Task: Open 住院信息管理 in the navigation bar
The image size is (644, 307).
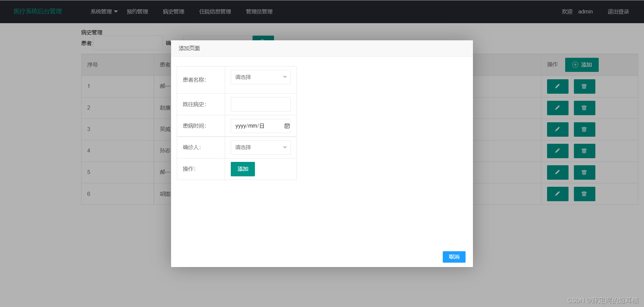Action: (215, 11)
